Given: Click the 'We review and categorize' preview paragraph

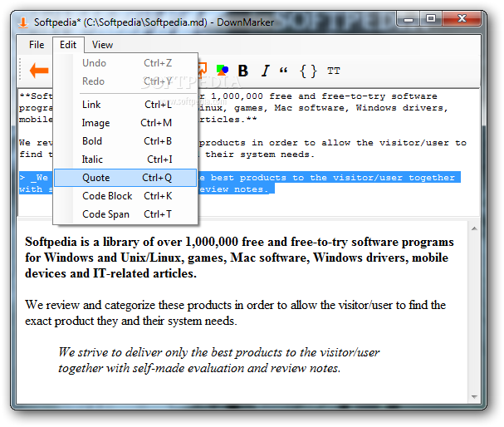Looking at the screenshot, I should (x=235, y=313).
